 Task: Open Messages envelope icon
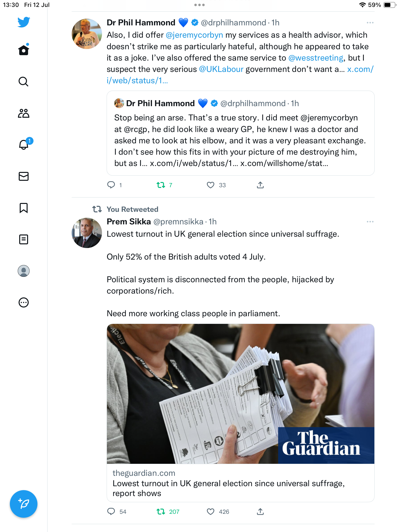23,176
